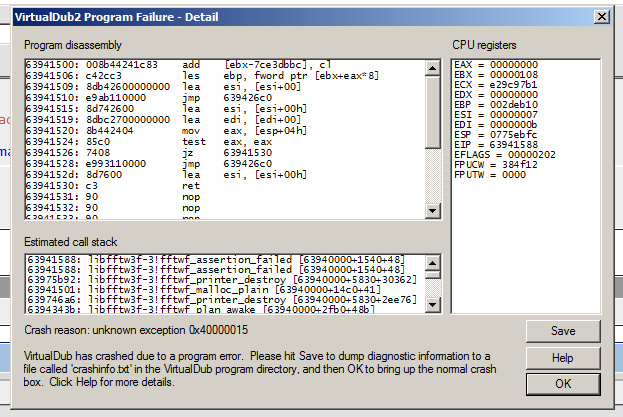
Task: Click the ESI = 00000007 register
Action: pos(496,114)
